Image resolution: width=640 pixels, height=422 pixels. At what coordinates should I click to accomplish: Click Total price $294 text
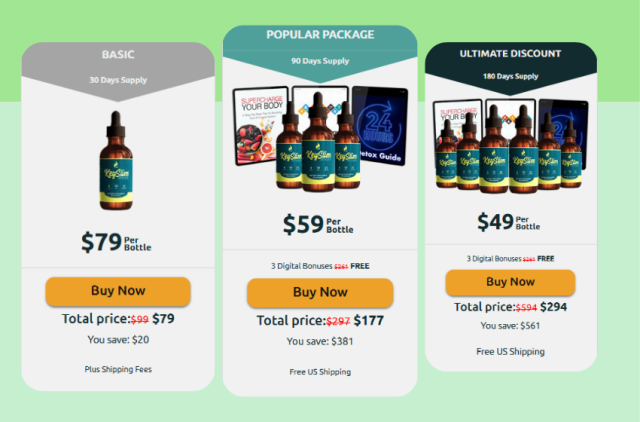[x=510, y=307]
